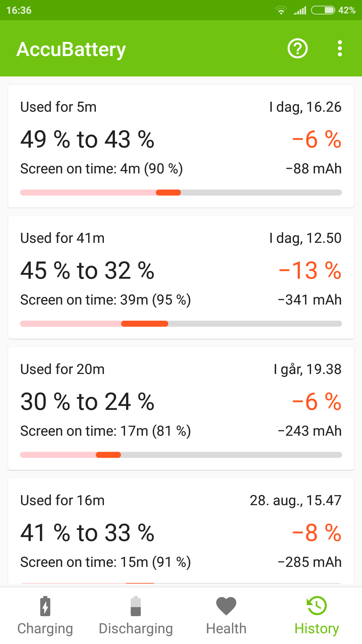This screenshot has height=644, width=362.
Task: Open the 'Used for 5m' session card
Action: click(x=181, y=146)
